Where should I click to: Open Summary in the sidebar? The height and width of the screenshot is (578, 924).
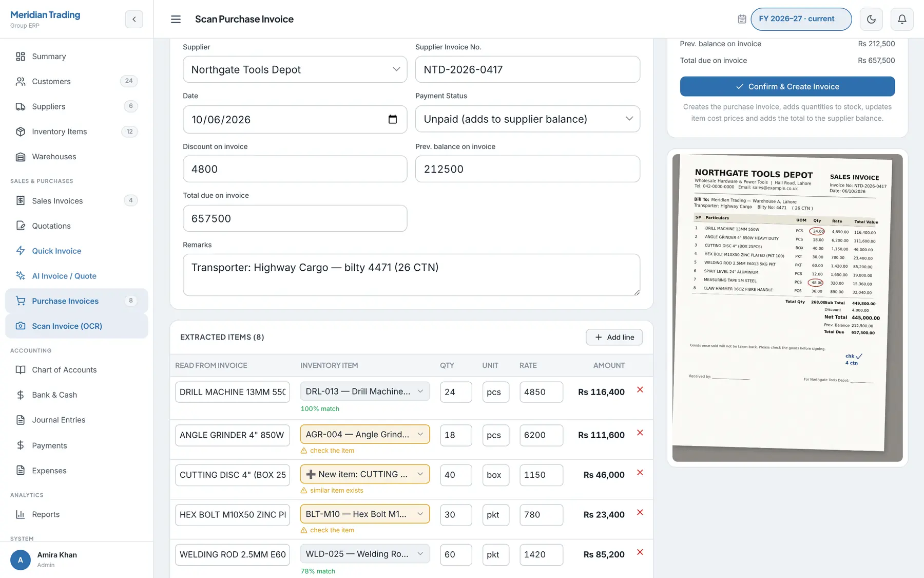[x=76, y=57]
